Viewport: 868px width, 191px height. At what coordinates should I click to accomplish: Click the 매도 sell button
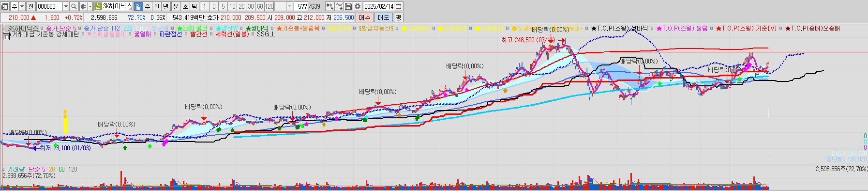coord(383,17)
